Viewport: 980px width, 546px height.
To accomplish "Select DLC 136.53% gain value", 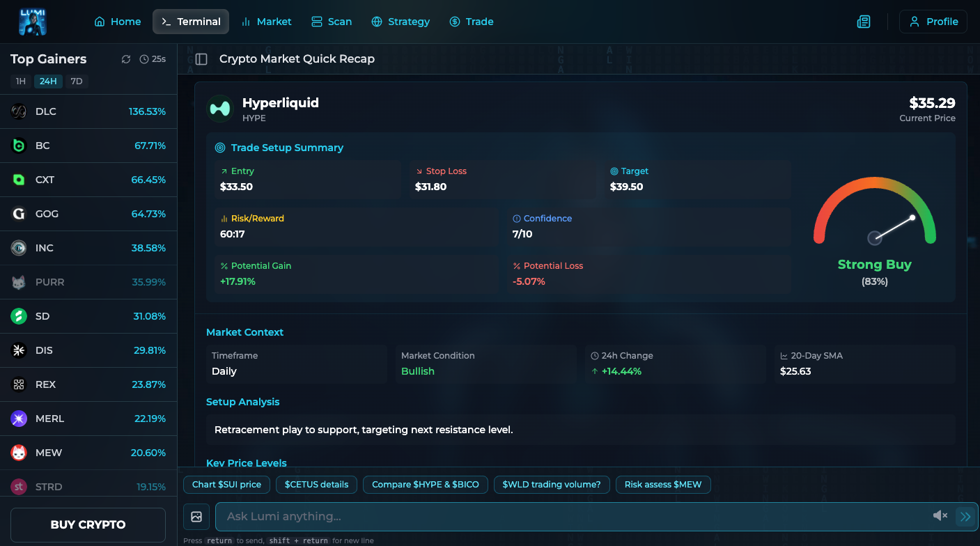I will coord(147,111).
